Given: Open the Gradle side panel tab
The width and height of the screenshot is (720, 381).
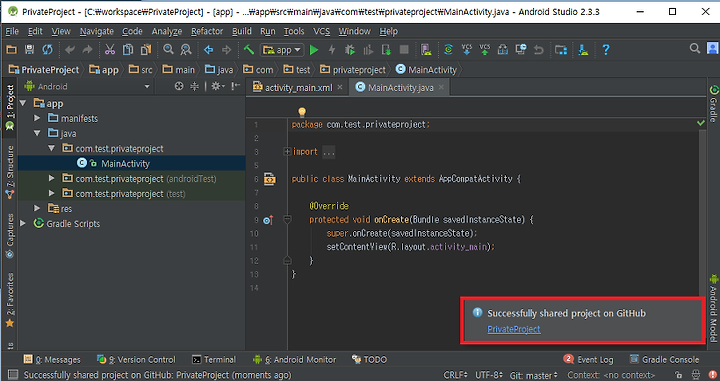Looking at the screenshot, I should 714,103.
